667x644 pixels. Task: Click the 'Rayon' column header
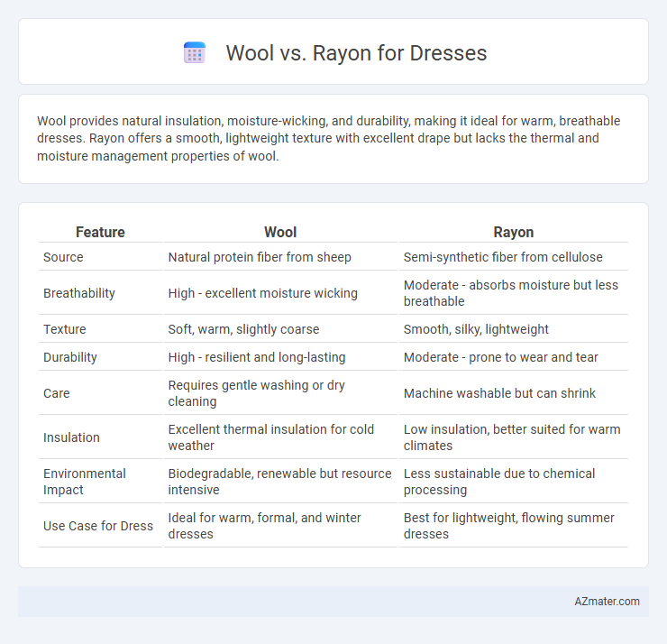pyautogui.click(x=514, y=232)
